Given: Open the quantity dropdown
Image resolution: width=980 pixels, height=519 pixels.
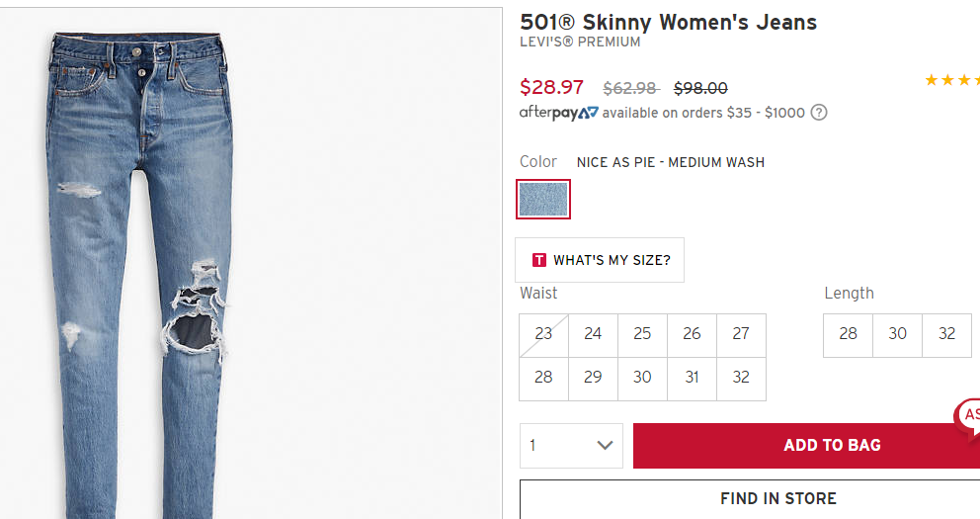Looking at the screenshot, I should [x=571, y=446].
